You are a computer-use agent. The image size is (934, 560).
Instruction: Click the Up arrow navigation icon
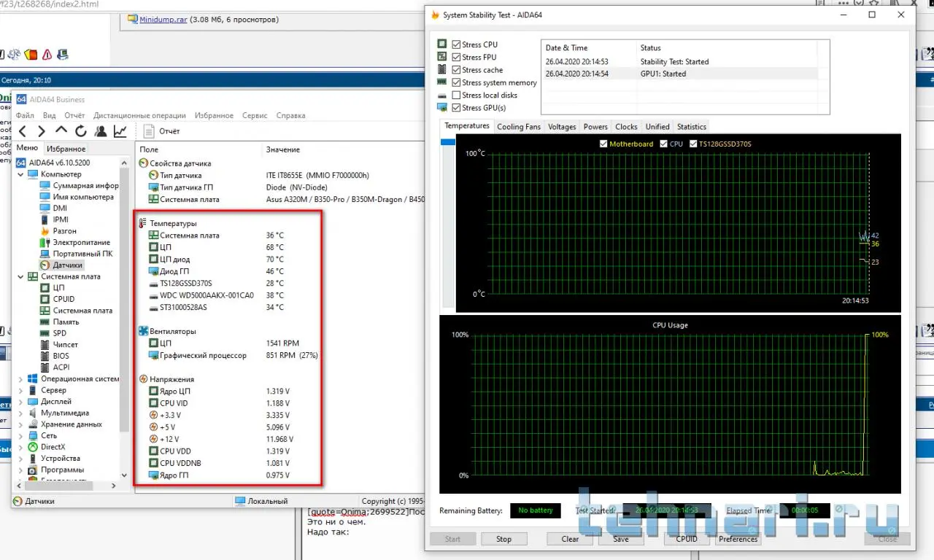coord(61,131)
